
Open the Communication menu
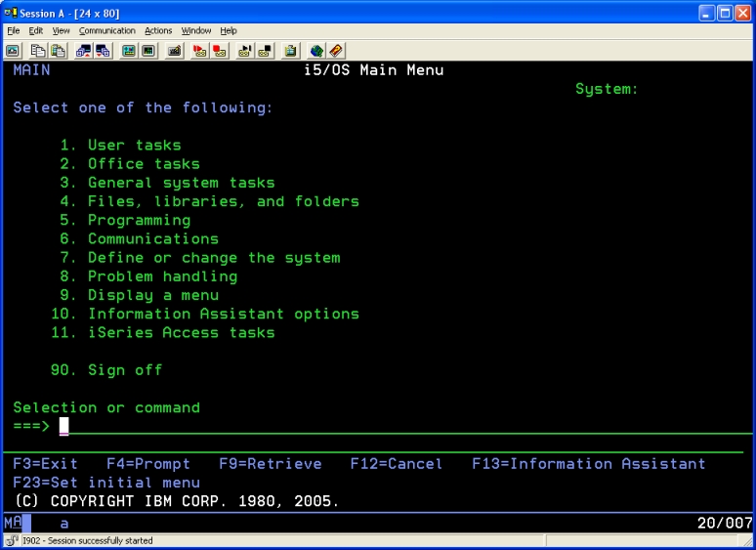pyautogui.click(x=107, y=31)
